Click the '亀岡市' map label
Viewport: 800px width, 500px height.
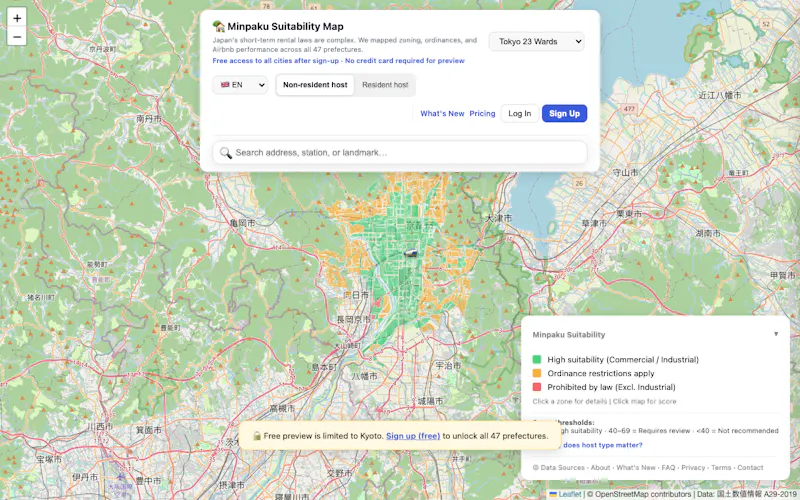click(x=242, y=223)
